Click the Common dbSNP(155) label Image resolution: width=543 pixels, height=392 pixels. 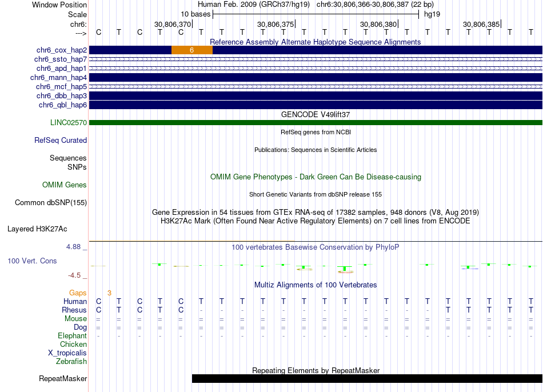pyautogui.click(x=51, y=203)
